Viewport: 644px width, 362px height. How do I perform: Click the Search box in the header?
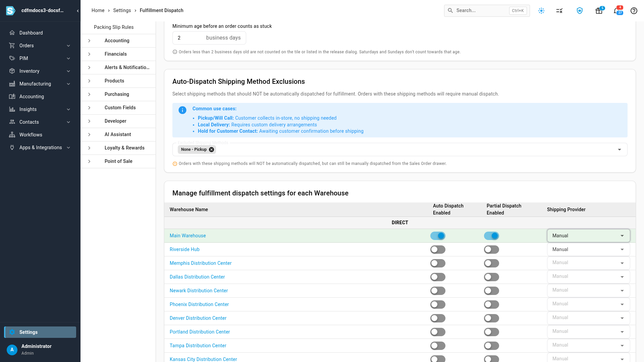(x=487, y=11)
